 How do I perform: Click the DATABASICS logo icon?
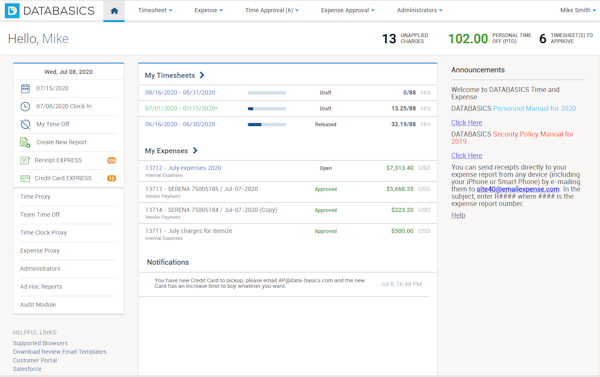12,11
